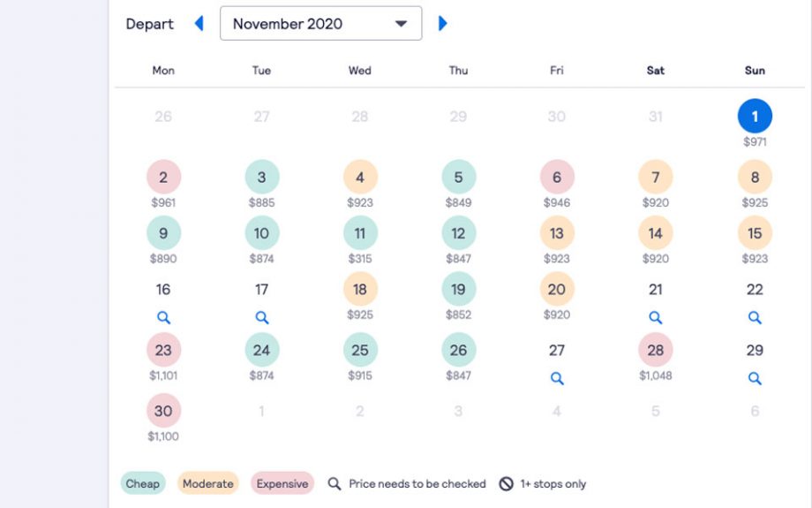The width and height of the screenshot is (812, 508).
Task: Check price for Saturday 21
Action: (x=656, y=317)
